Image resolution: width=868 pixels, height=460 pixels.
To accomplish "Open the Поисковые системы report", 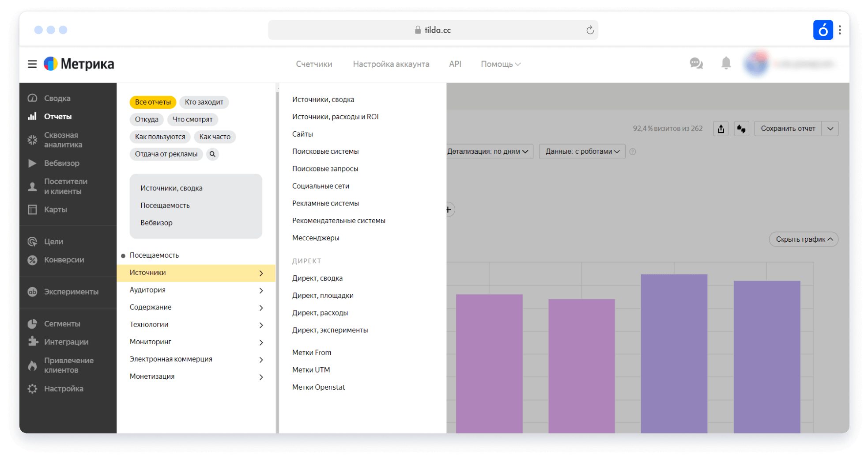I will pyautogui.click(x=325, y=151).
